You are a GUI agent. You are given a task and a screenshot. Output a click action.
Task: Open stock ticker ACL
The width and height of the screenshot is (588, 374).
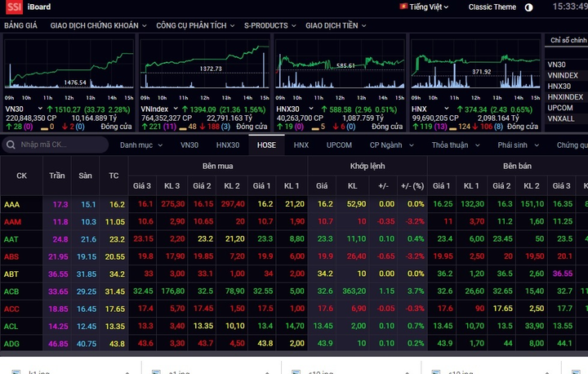[x=11, y=327]
